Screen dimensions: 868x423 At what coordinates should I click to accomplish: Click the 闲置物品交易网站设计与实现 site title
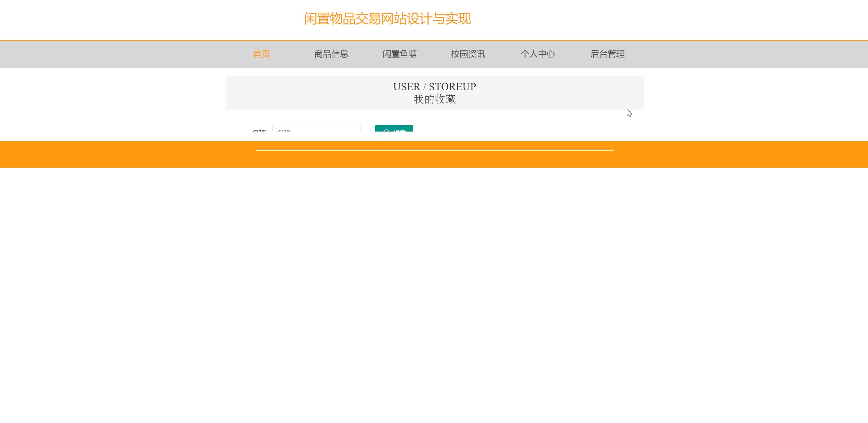coord(387,18)
